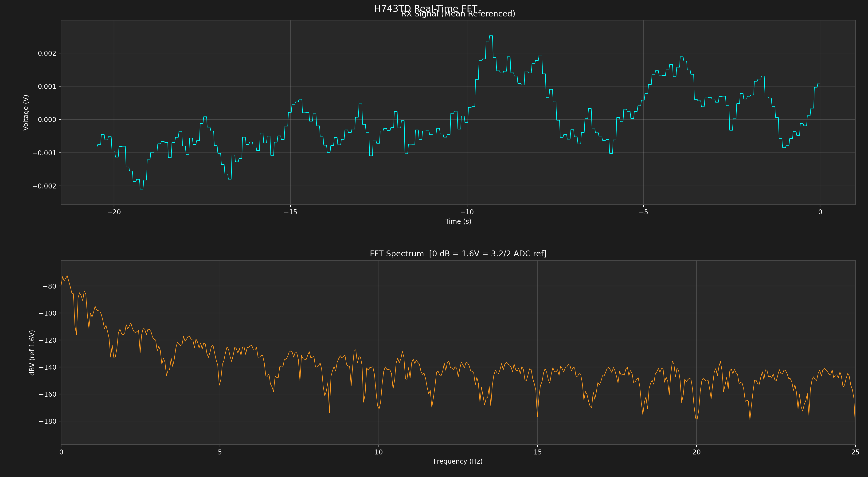Click the −20 tick on the time axis

[x=114, y=212]
